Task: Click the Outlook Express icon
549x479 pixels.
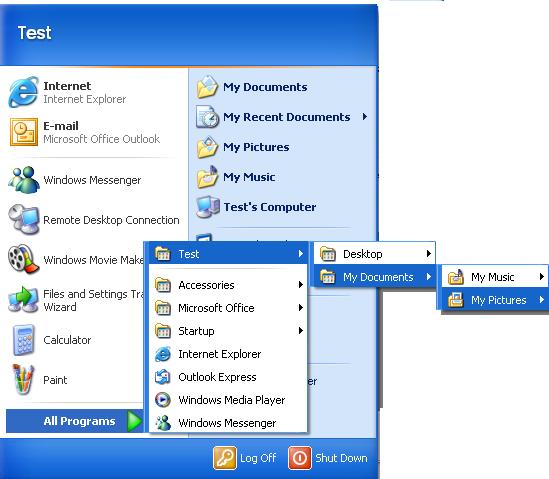Action: point(163,377)
